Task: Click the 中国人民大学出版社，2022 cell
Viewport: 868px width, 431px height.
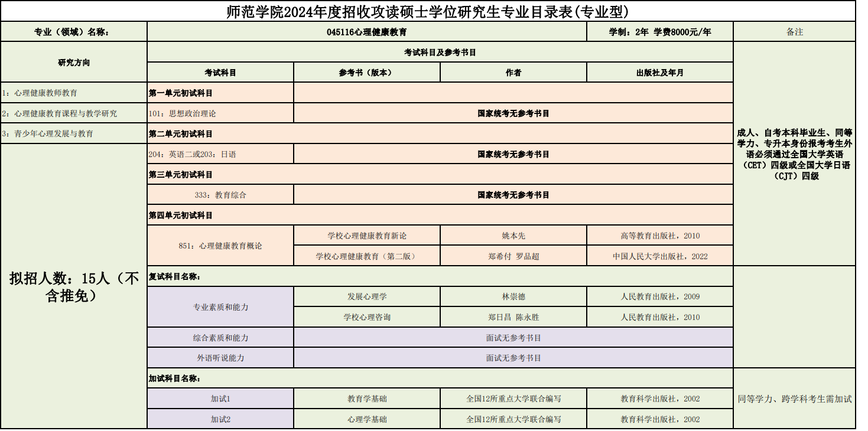Action: (660, 256)
